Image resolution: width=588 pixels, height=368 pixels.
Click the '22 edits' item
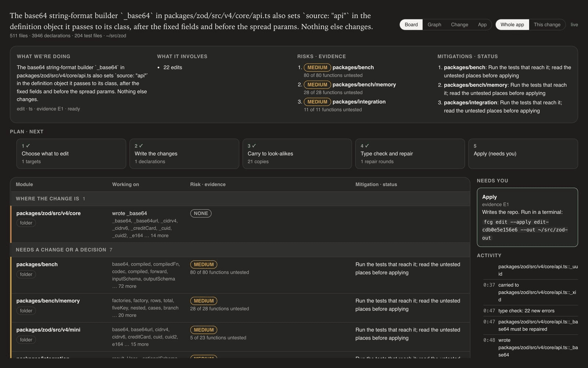click(x=173, y=68)
